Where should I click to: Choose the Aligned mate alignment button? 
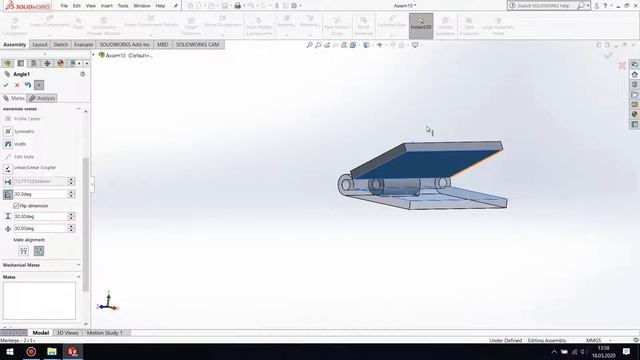tap(24, 251)
